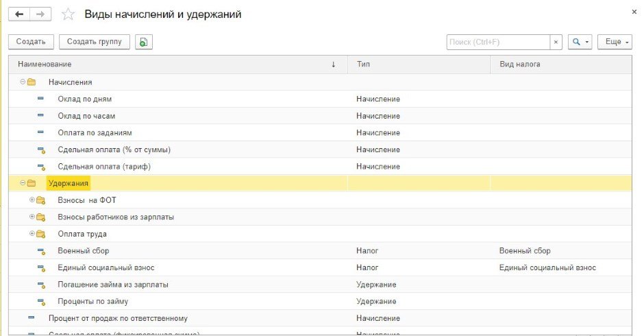Select the Оплата по заданиям row
Screen dimensions: 644x336
[321, 133]
